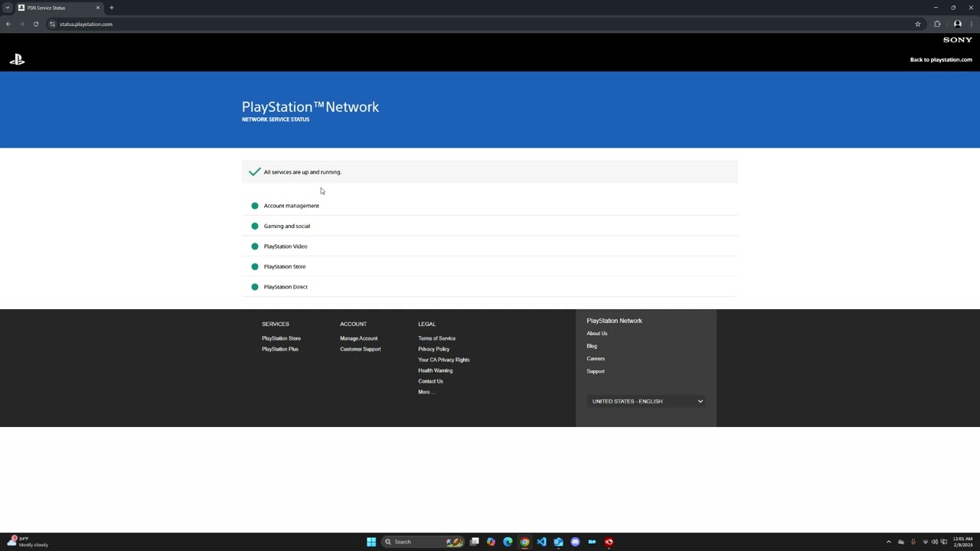Open Outlook from the taskbar
The image size is (980, 551).
pyautogui.click(x=558, y=542)
